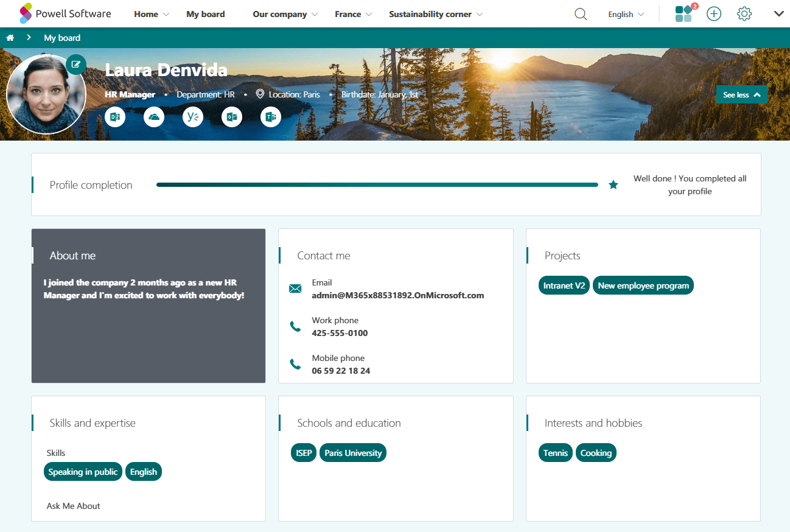The height and width of the screenshot is (532, 790).
Task: Click the profile completion progress bar
Action: point(377,184)
